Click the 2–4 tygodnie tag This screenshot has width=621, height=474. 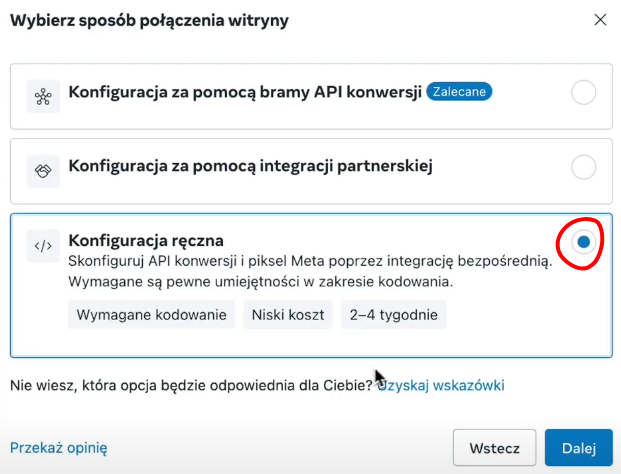coord(394,315)
